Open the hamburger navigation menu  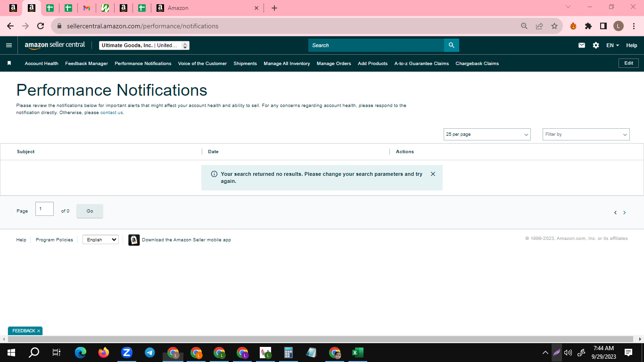point(9,45)
